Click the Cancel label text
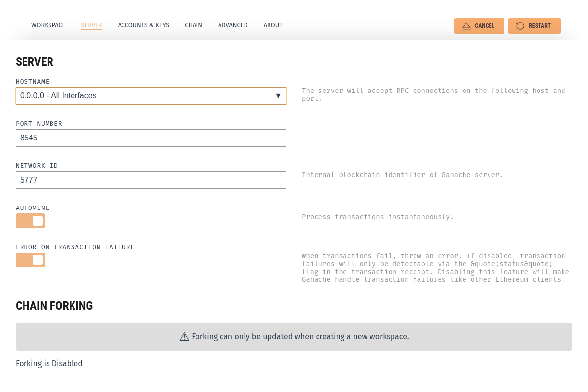588x392 pixels. coord(485,26)
